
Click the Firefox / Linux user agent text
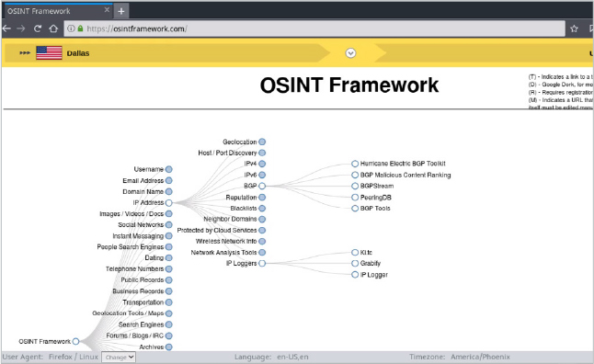74,357
